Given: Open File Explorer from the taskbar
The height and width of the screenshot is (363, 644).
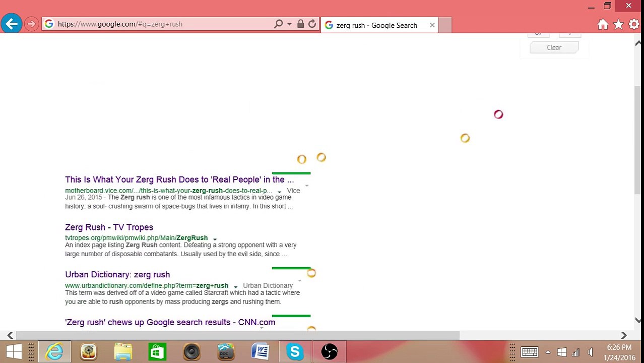Looking at the screenshot, I should [x=123, y=351].
